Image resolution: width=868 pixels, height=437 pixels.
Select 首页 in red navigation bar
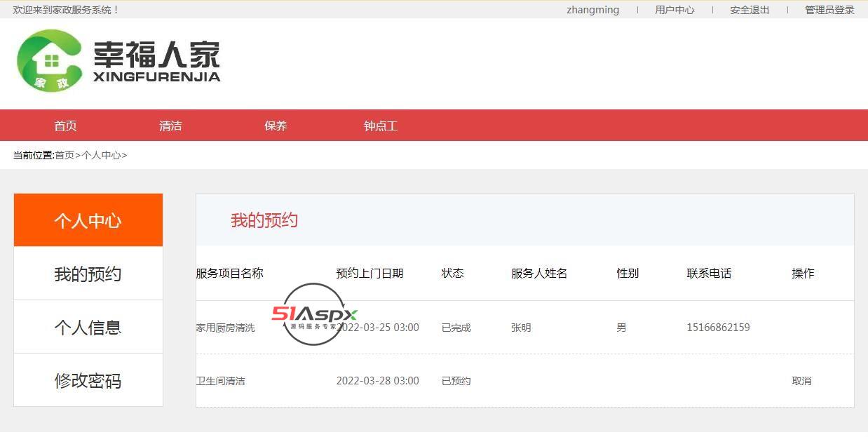65,126
